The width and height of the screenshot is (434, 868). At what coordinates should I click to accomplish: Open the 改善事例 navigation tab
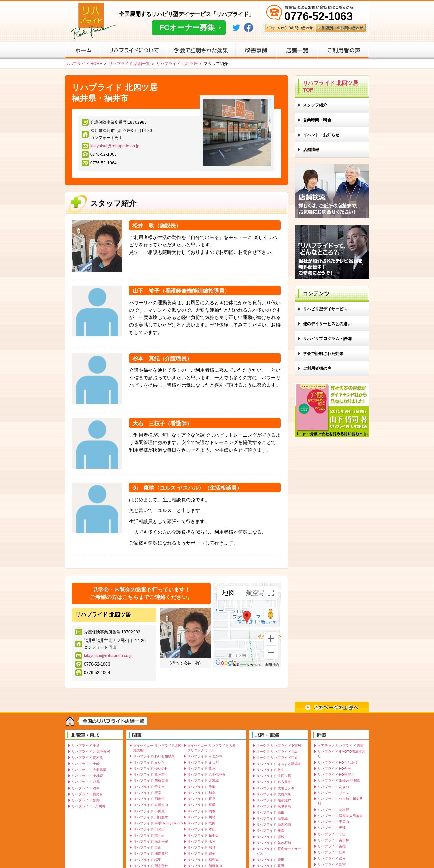pyautogui.click(x=256, y=50)
